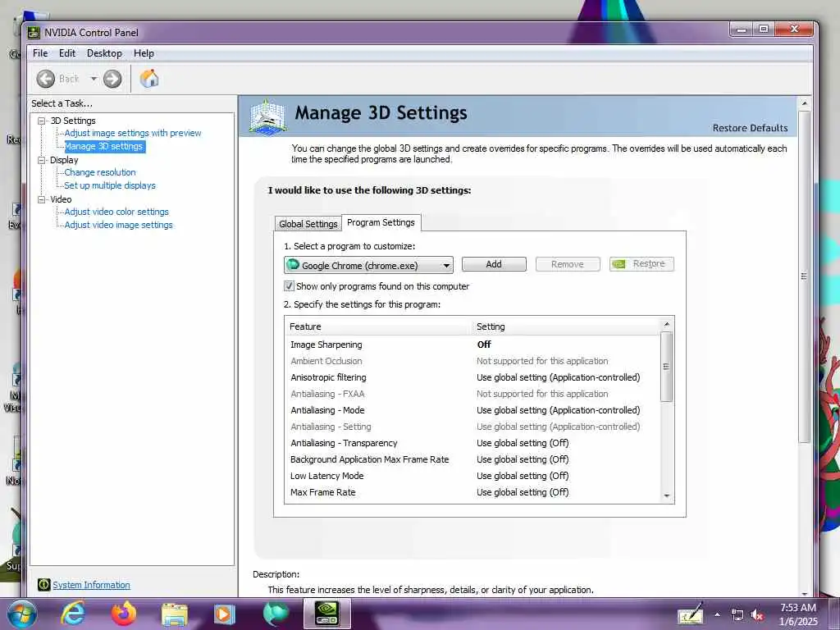840x630 pixels.
Task: Collapse the 3D Settings tree node
Action: pos(41,121)
